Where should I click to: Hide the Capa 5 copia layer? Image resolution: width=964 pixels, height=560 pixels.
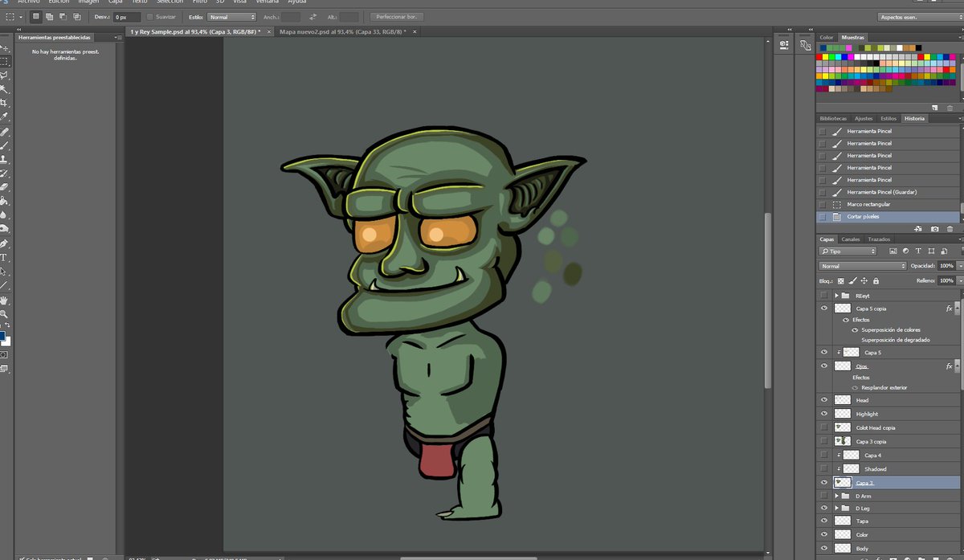click(x=823, y=308)
